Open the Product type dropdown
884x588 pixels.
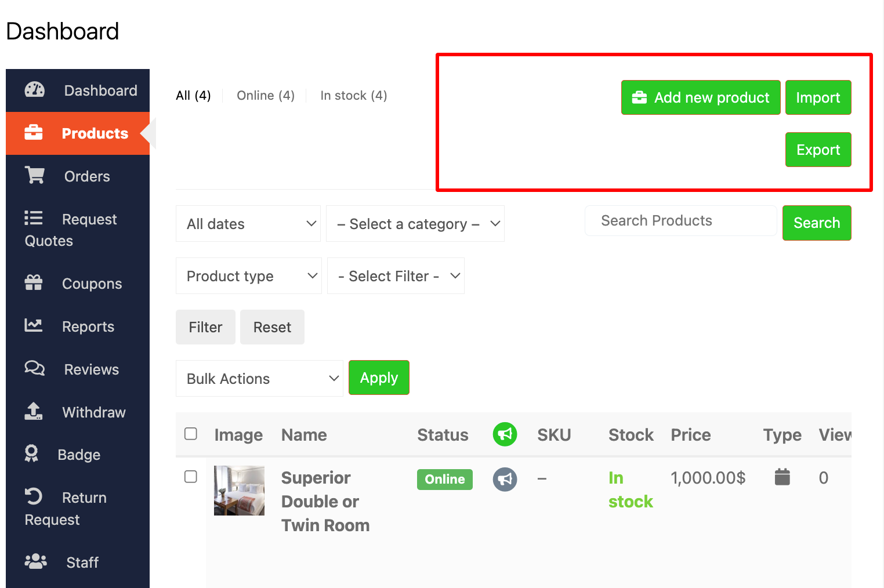click(x=248, y=275)
